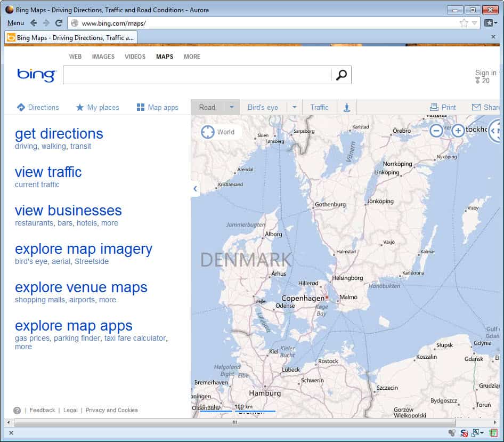Open Privacy and Cookies link
Viewport: 504px width, 442px height.
(111, 410)
